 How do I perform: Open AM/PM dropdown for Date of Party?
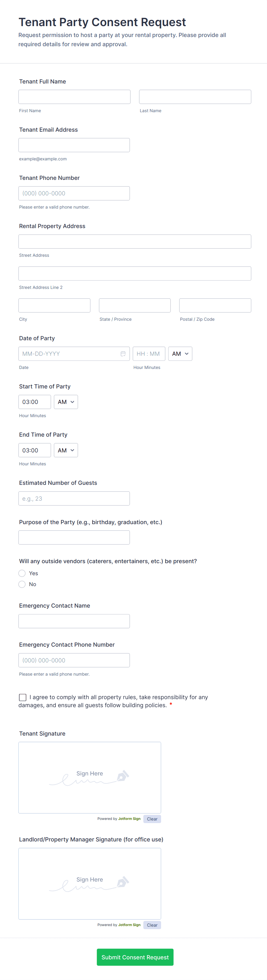tap(180, 354)
